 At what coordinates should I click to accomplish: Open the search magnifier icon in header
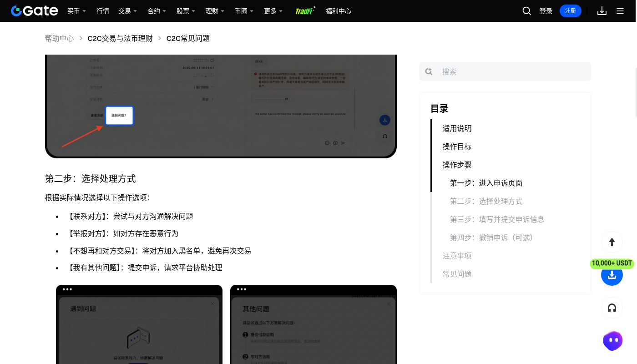tap(527, 11)
